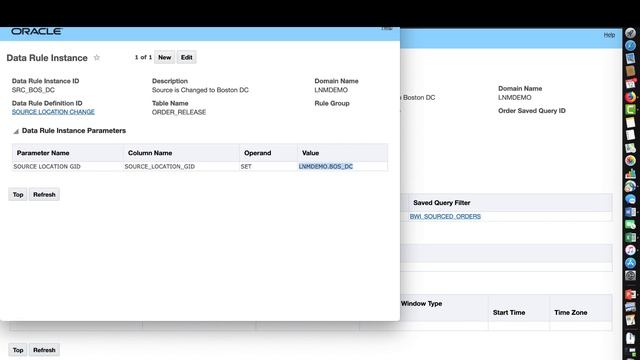
Task: Select the Window Type column header
Action: pos(422,304)
